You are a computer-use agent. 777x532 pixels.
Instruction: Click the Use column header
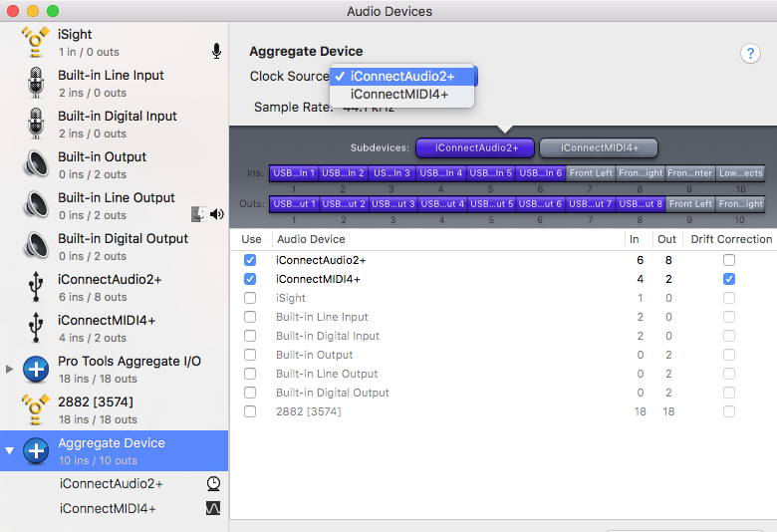(251, 239)
